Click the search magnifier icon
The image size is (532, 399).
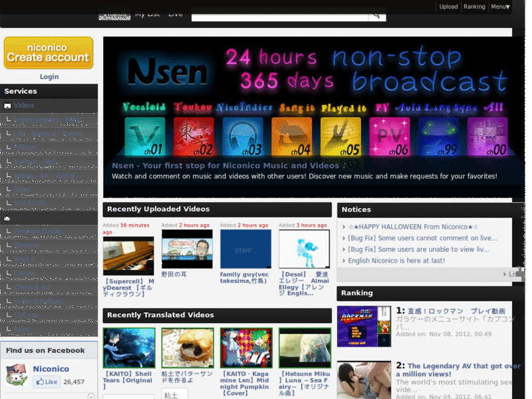click(x=376, y=15)
